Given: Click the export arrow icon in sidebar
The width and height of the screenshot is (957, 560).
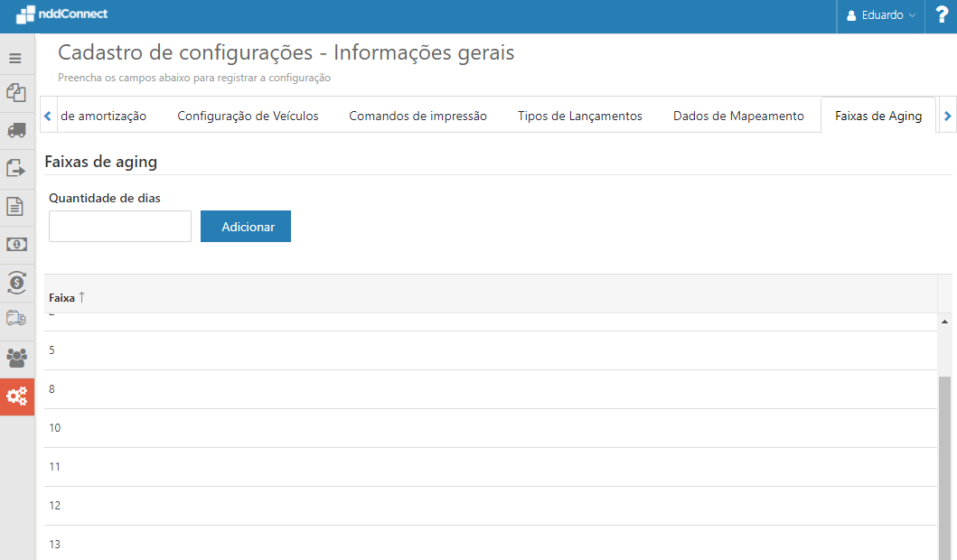Looking at the screenshot, I should click(15, 169).
